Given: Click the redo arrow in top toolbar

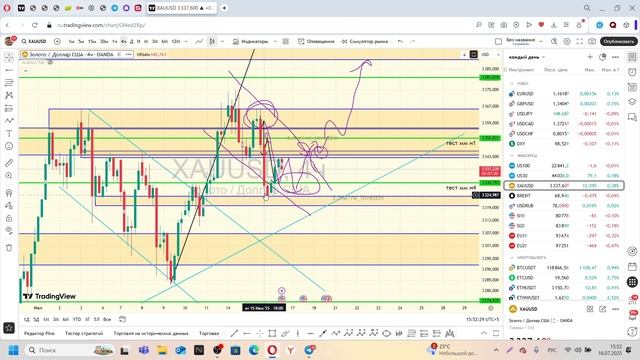Looking at the screenshot, I should (x=413, y=41).
